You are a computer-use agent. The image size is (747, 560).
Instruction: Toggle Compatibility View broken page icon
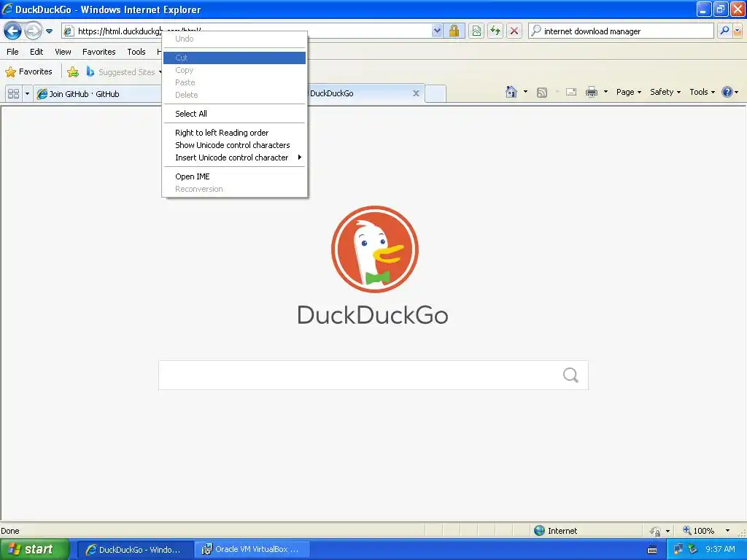476,31
